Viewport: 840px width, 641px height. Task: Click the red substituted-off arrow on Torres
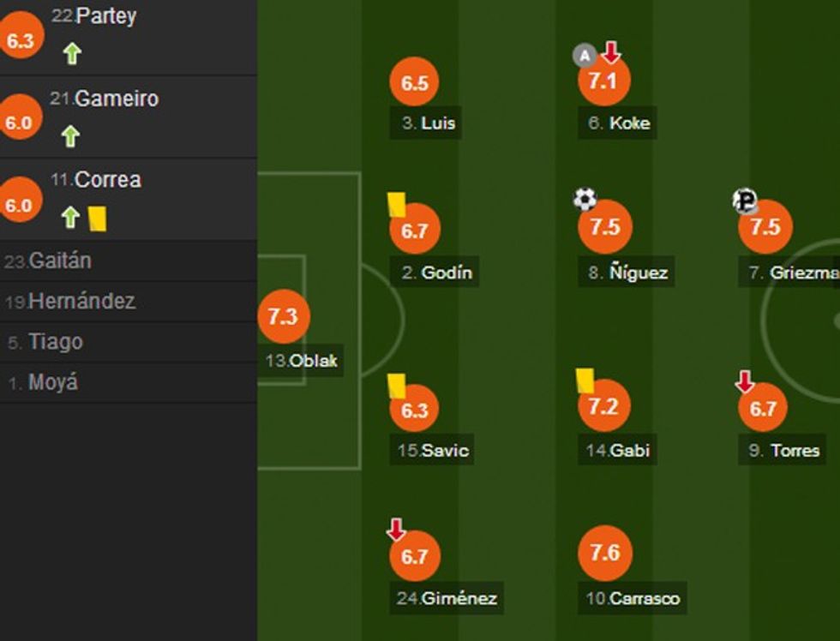pyautogui.click(x=744, y=381)
